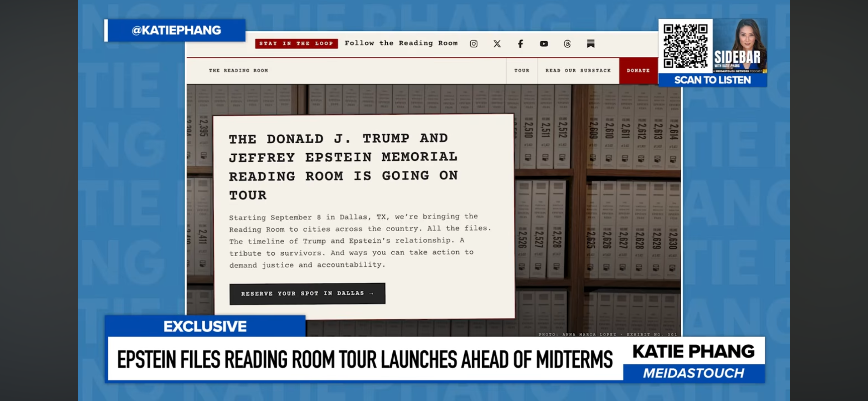Open READ OUR SUBSTACK menu item
The height and width of the screenshot is (401, 868).
(x=578, y=71)
